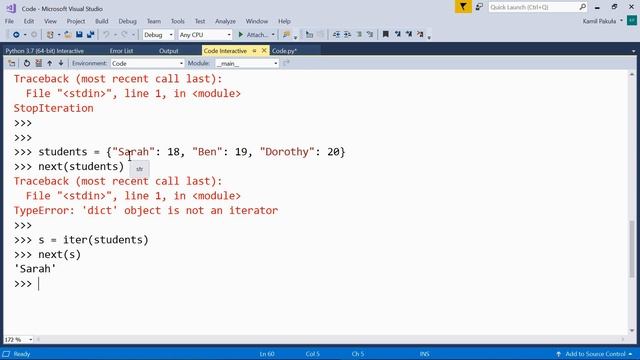The width and height of the screenshot is (640, 360).
Task: Open the Analyze menu
Action: click(x=225, y=21)
